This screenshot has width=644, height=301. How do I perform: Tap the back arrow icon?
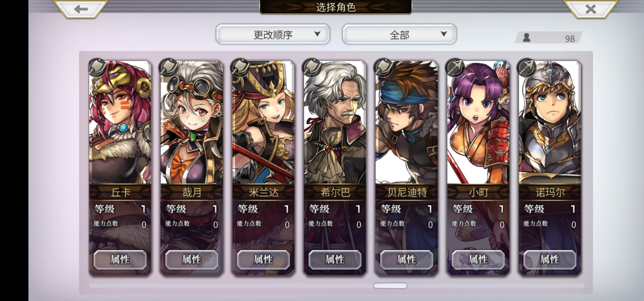coord(81,9)
